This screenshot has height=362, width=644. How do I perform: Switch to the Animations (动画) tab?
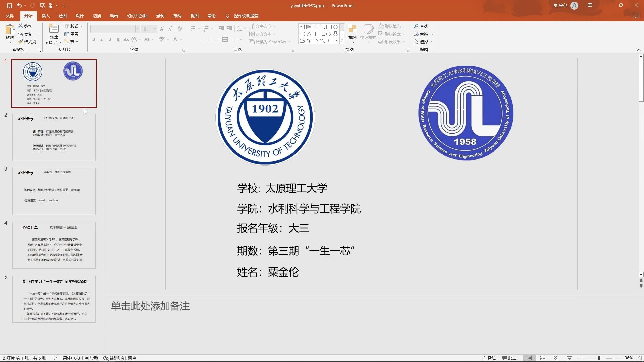click(114, 16)
